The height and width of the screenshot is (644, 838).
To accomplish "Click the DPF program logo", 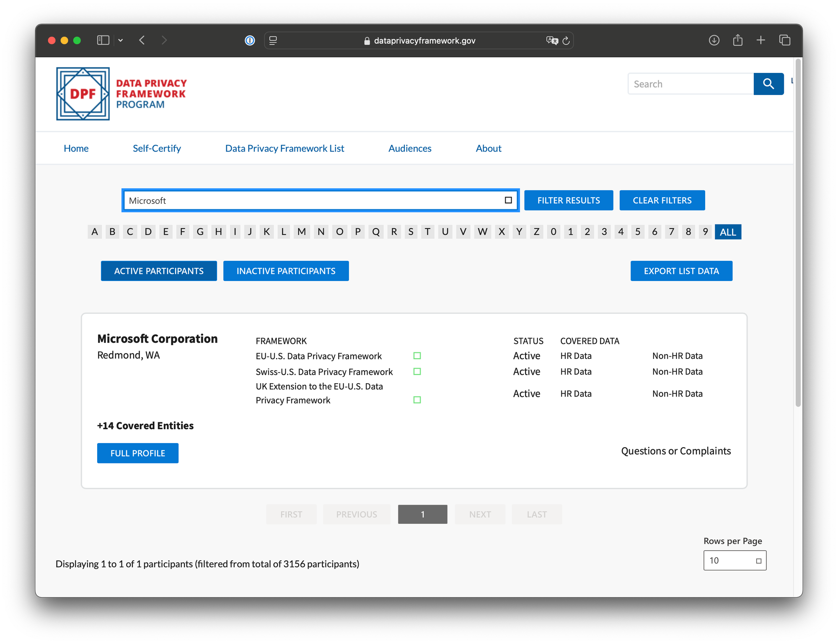I will tap(122, 94).
